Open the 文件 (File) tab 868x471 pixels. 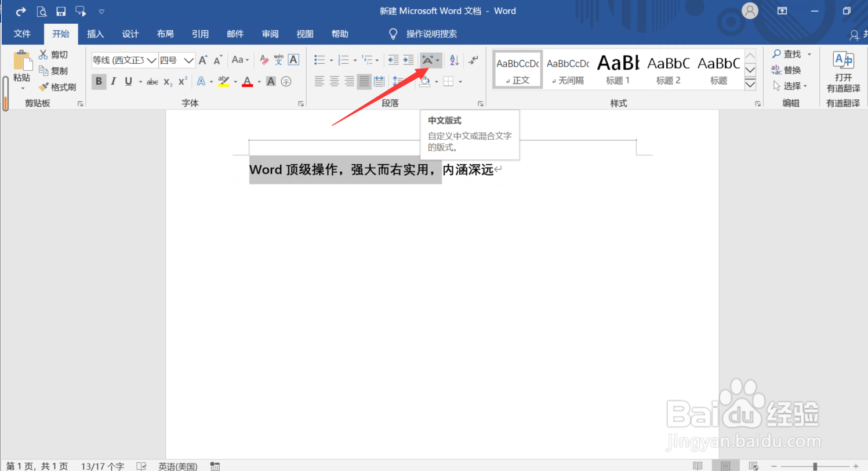(x=22, y=34)
